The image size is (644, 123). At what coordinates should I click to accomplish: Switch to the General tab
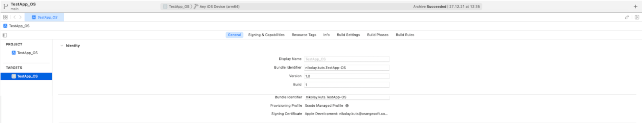point(234,35)
